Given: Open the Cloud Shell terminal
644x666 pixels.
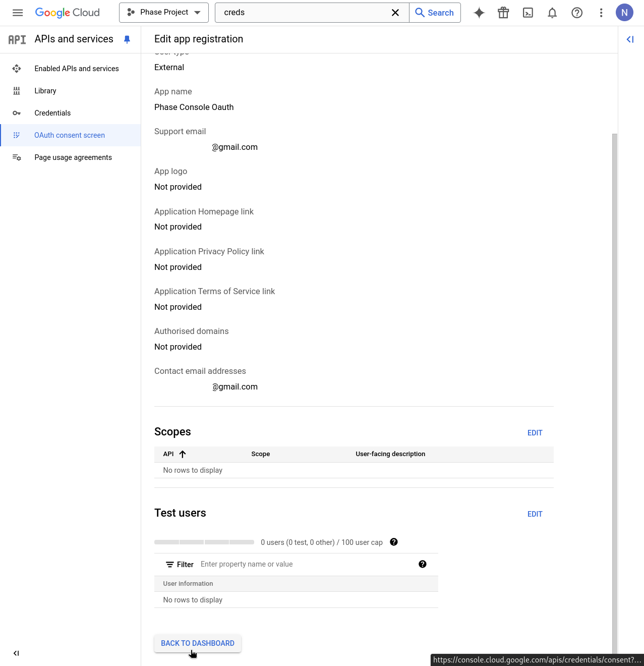Looking at the screenshot, I should coord(528,13).
